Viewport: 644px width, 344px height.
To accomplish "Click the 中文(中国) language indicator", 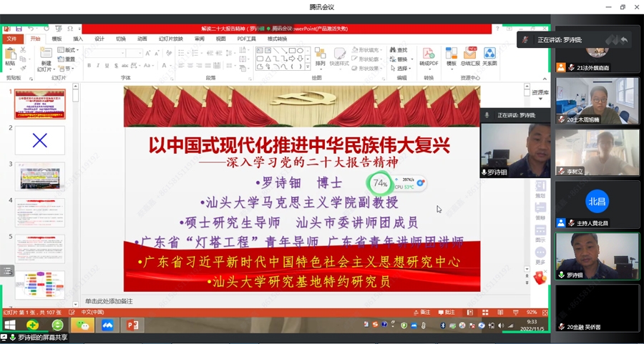I will click(92, 313).
